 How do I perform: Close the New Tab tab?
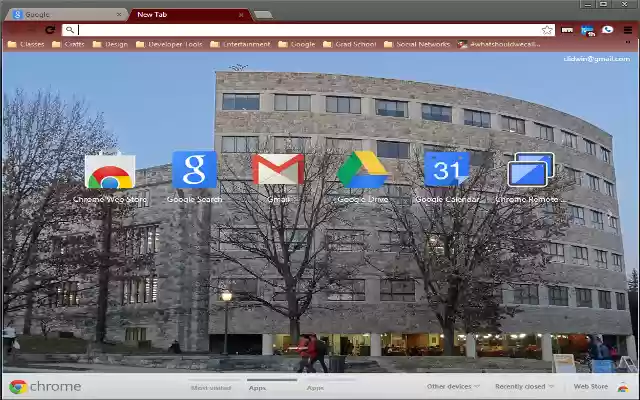click(241, 15)
